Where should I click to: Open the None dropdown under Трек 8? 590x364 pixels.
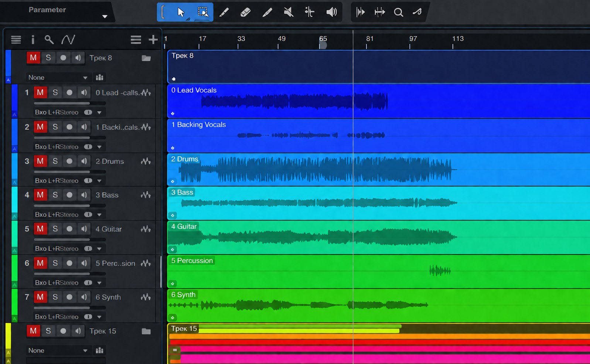click(x=58, y=77)
